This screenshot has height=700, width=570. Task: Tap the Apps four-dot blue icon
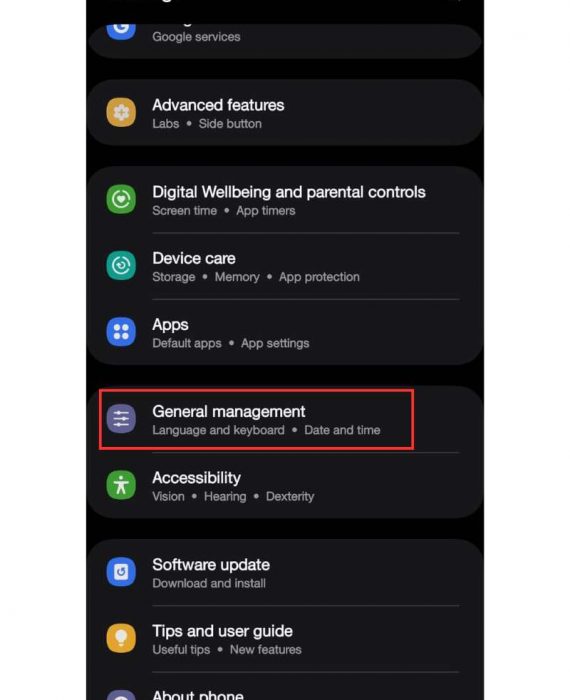point(121,332)
